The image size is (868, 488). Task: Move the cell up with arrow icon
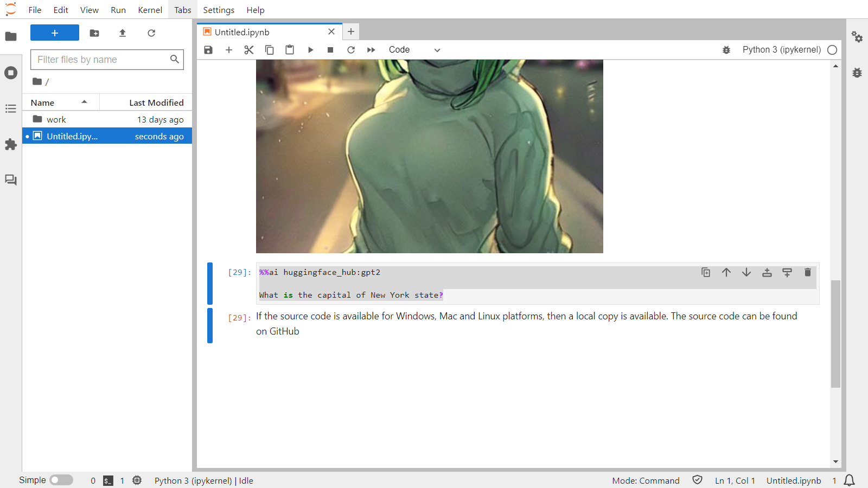(726, 273)
